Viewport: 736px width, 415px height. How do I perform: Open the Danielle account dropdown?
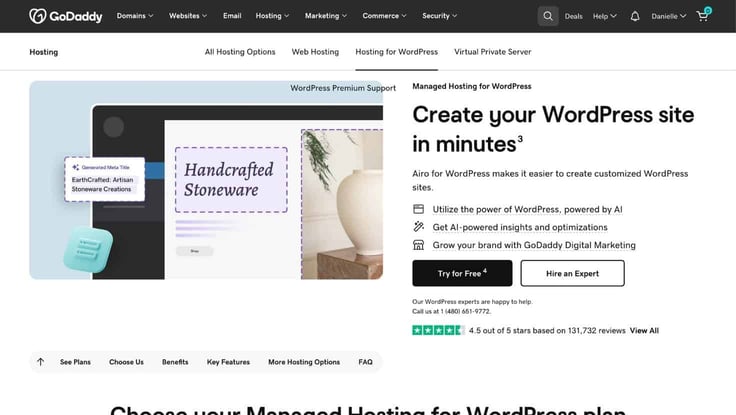click(x=668, y=16)
